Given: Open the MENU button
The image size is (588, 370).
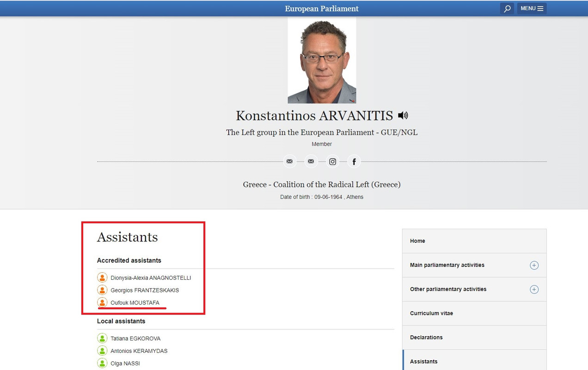Looking at the screenshot, I should 532,8.
